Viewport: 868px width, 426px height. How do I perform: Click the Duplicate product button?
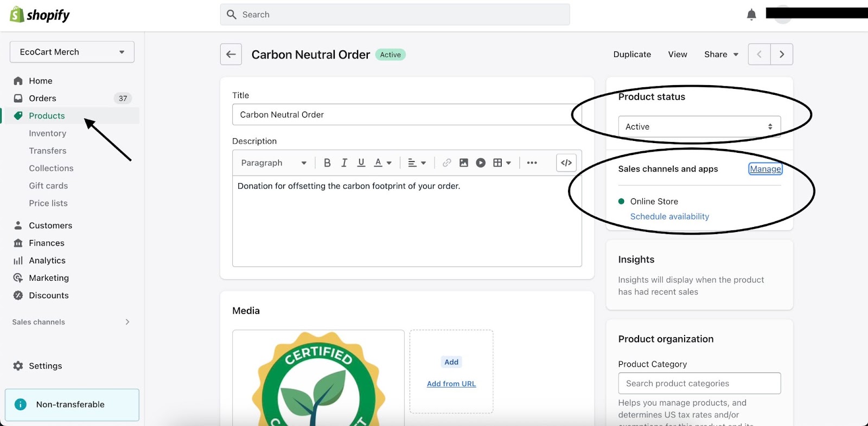632,54
